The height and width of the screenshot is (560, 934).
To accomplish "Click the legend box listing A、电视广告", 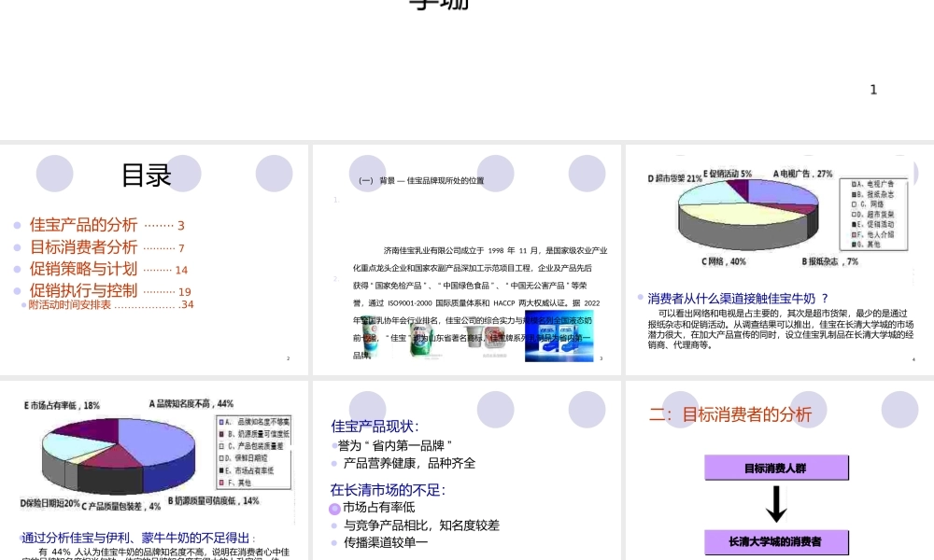I will (874, 214).
